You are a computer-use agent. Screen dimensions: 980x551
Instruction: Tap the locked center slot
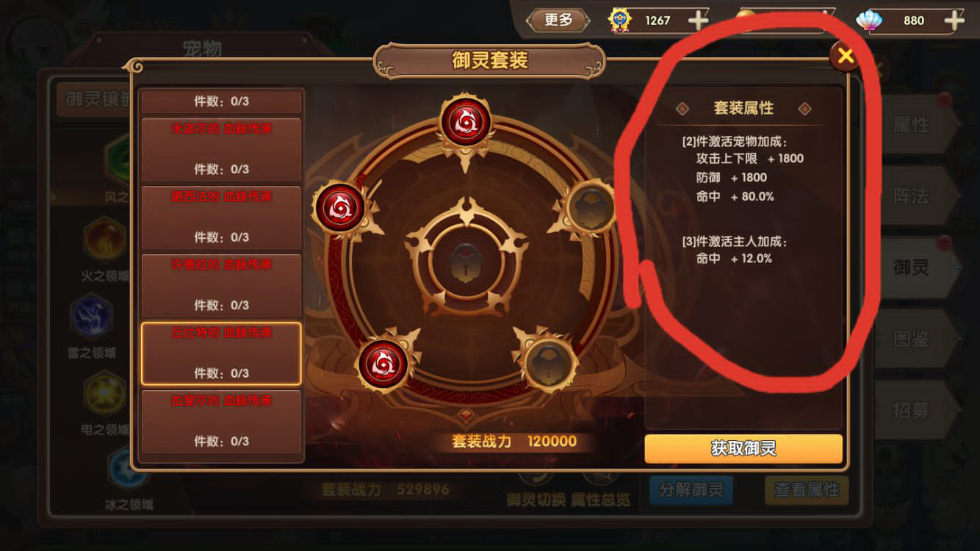pos(466,262)
